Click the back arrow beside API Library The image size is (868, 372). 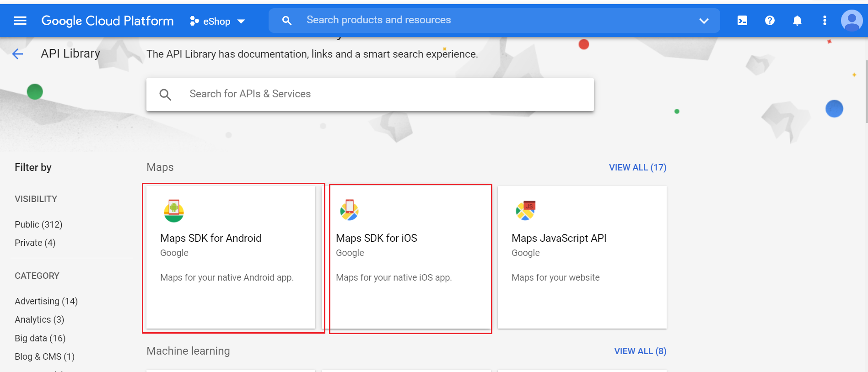coord(17,54)
